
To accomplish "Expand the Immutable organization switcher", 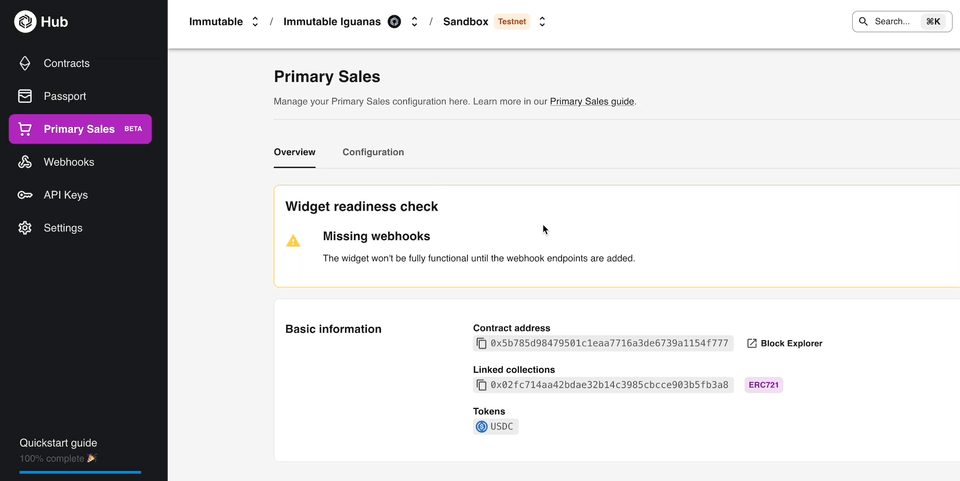I will pyautogui.click(x=255, y=22).
